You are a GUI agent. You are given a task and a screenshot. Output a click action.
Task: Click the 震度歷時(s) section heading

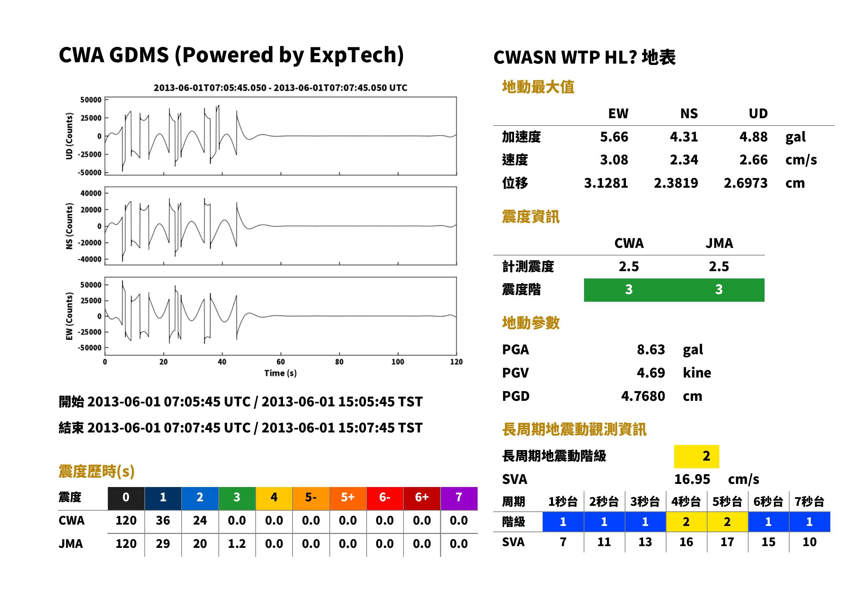[x=97, y=471]
